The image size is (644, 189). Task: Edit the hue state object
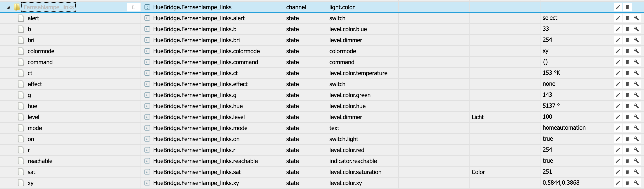pyautogui.click(x=618, y=106)
